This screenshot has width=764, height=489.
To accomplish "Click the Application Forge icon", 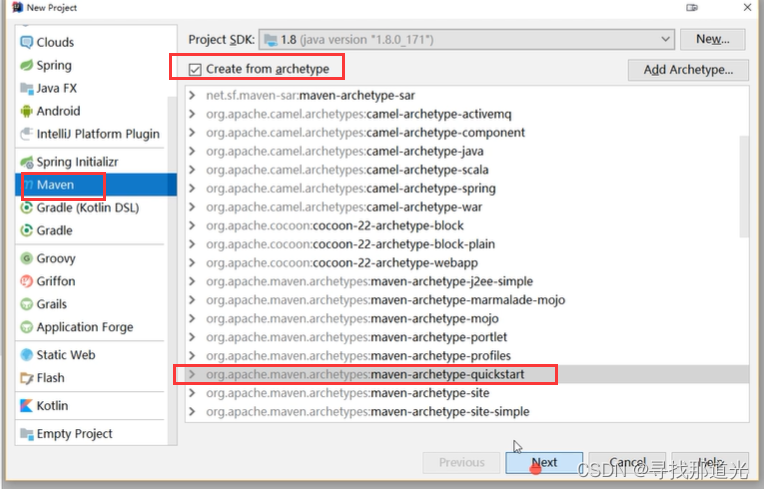I will (x=26, y=327).
